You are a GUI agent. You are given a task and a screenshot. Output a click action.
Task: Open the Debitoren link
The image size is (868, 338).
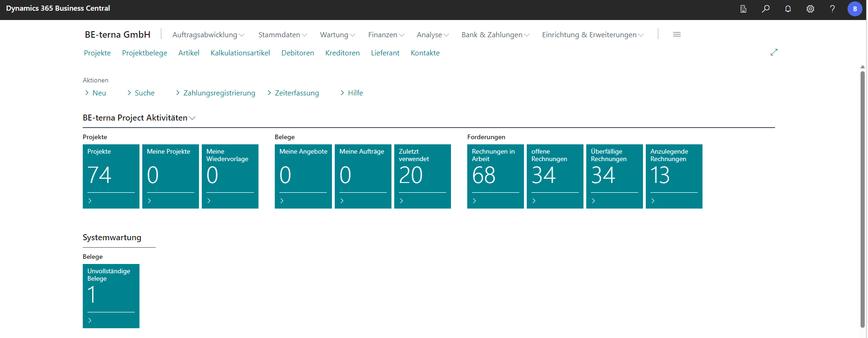(x=298, y=53)
